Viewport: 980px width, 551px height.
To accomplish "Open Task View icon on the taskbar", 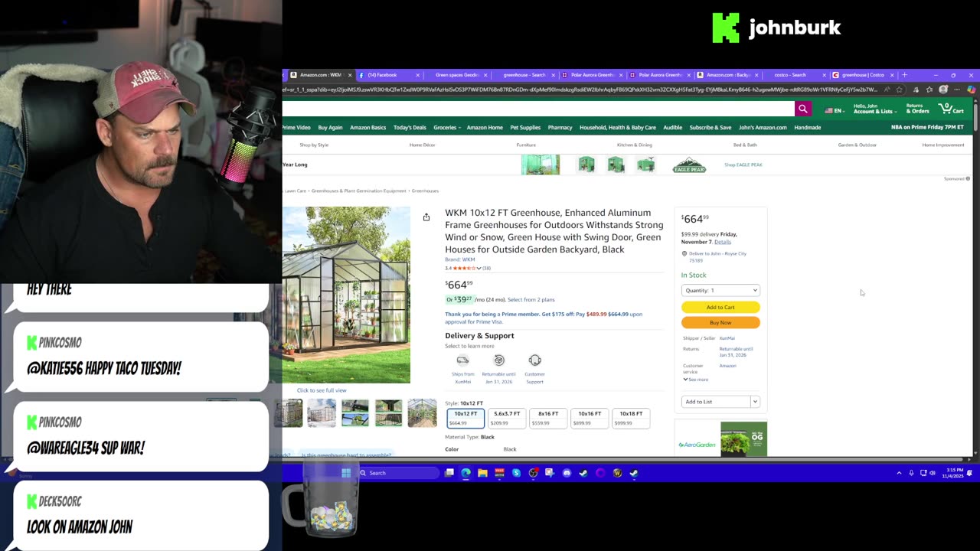I will pos(449,473).
